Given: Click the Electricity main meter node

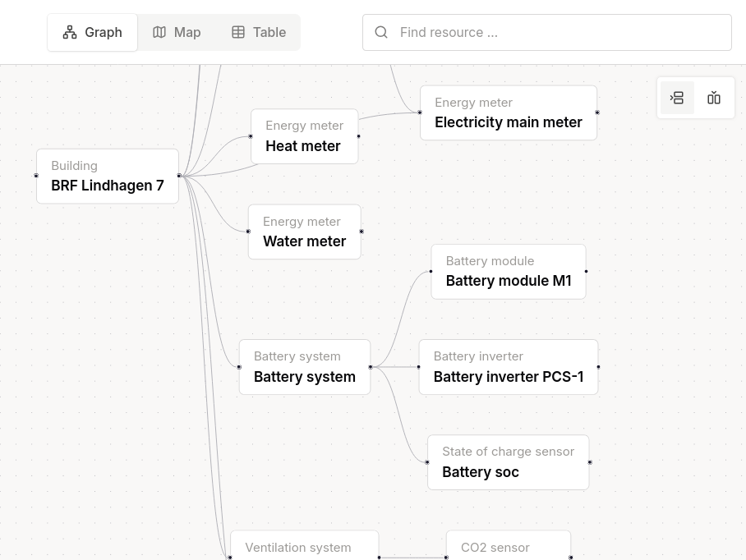Looking at the screenshot, I should 508,112.
